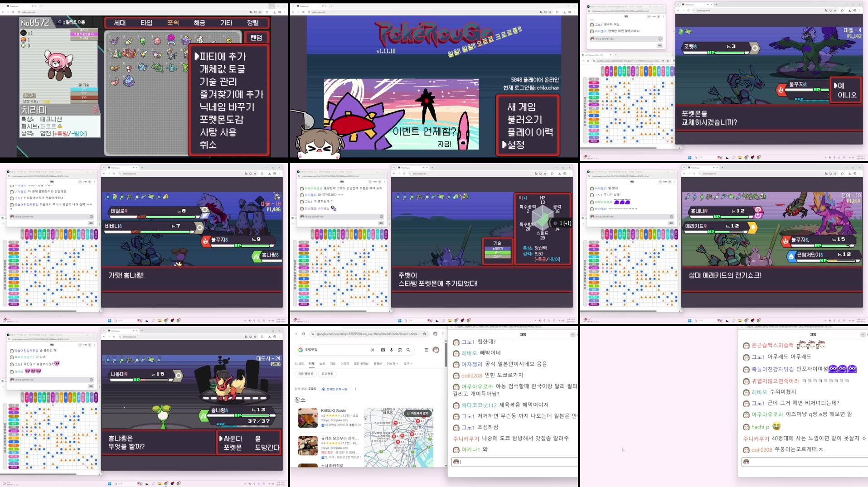Open the Windows Start button under the 꼬렛 battle
Screen dimensions: 868x487
coord(689,157)
